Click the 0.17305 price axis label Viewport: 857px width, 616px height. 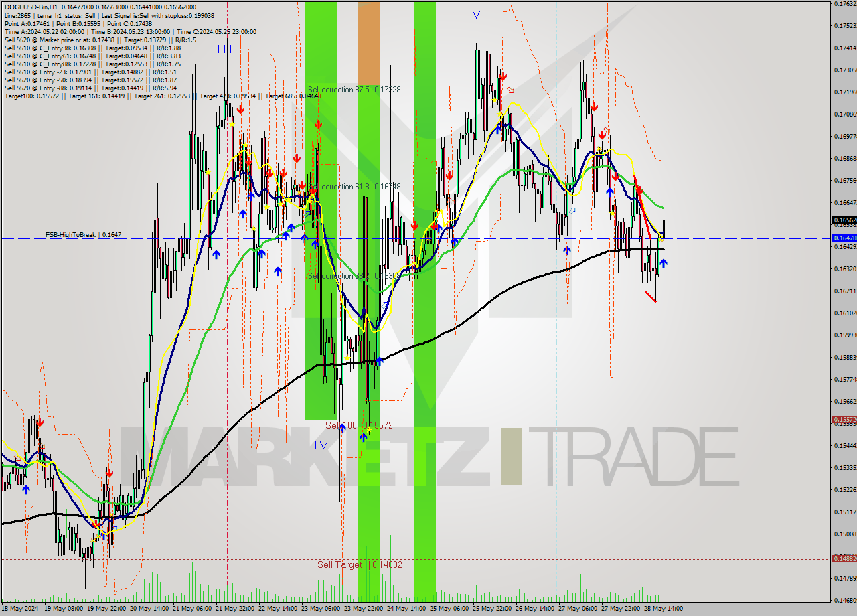tap(845, 70)
